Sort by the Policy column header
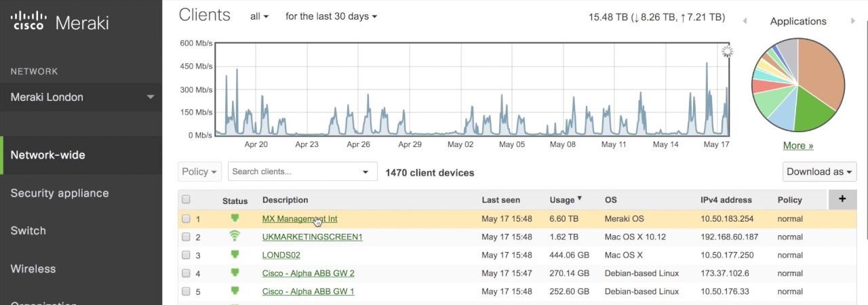 pyautogui.click(x=790, y=200)
